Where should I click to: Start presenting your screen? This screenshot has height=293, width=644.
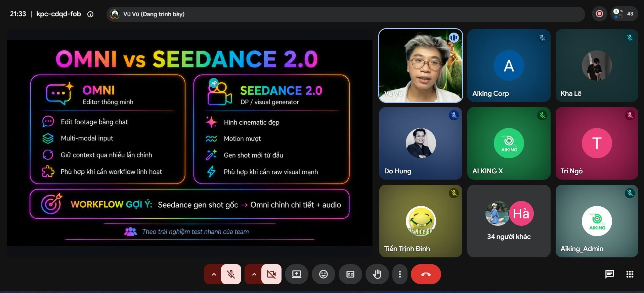pyautogui.click(x=296, y=274)
